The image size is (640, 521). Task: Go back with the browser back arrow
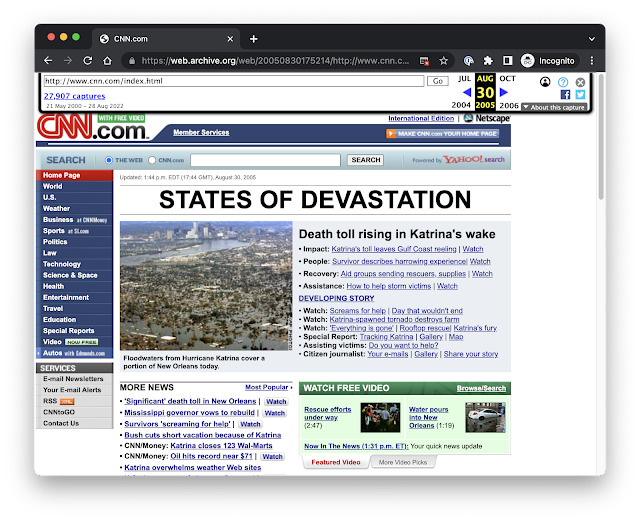[48, 61]
